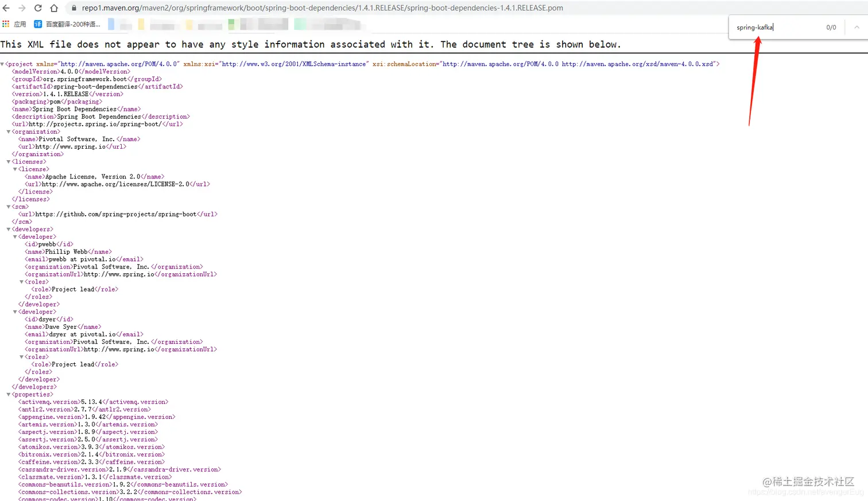Click the classmate.version 1.3.1 line

coord(95,476)
